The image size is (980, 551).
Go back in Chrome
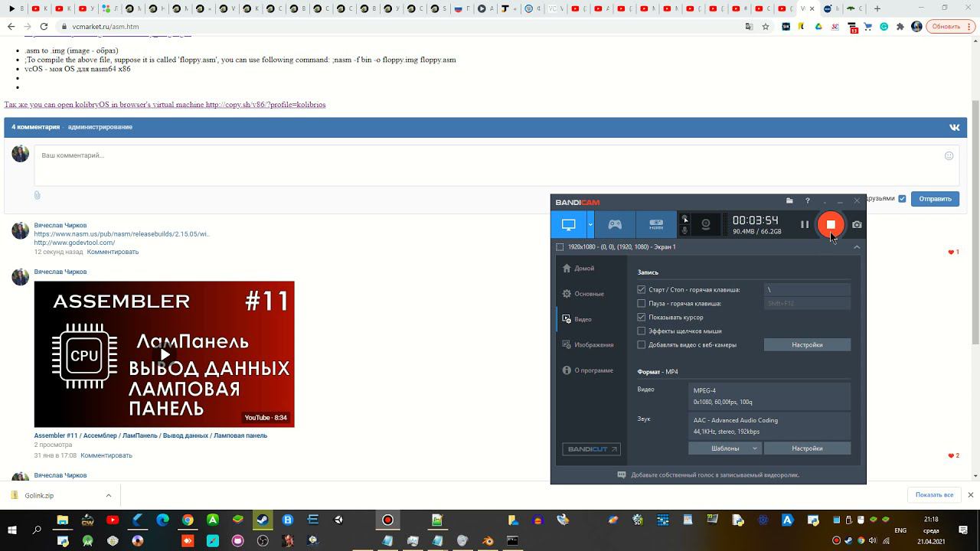click(11, 27)
